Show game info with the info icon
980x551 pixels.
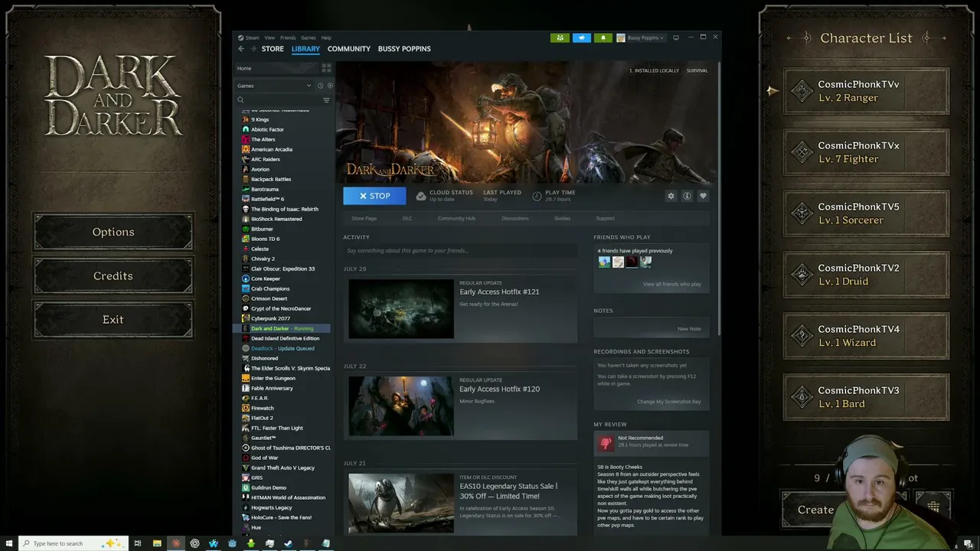[687, 196]
